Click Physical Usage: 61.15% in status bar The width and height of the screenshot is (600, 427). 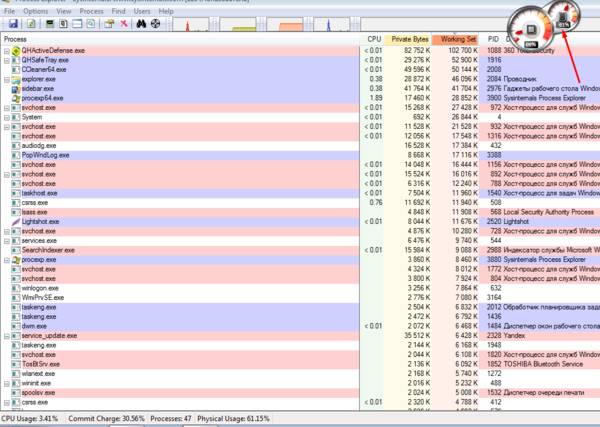(x=233, y=419)
